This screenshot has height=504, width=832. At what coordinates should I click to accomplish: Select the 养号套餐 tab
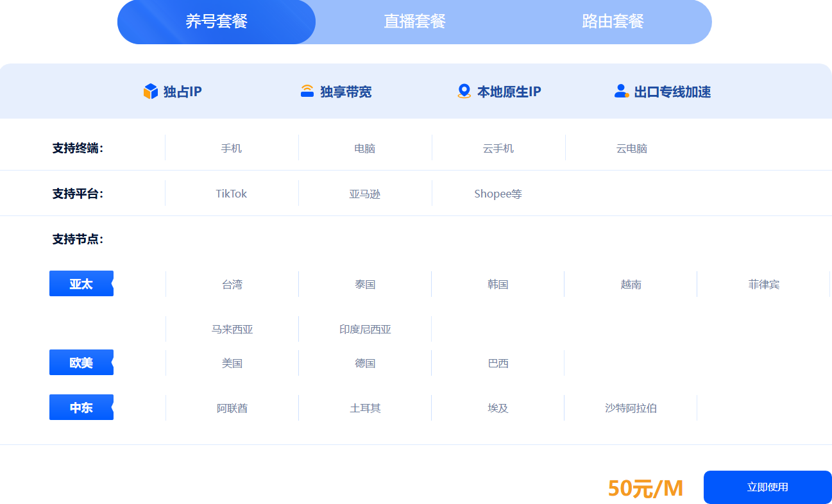click(x=216, y=22)
